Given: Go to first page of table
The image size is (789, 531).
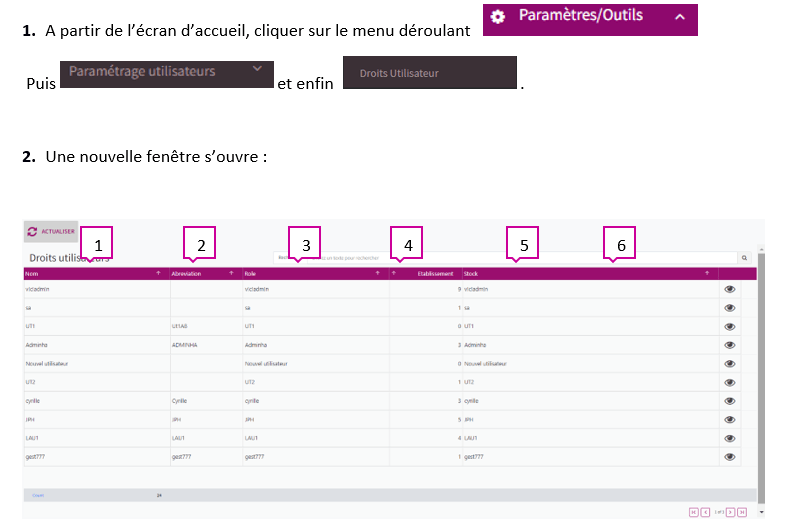Looking at the screenshot, I should [694, 512].
